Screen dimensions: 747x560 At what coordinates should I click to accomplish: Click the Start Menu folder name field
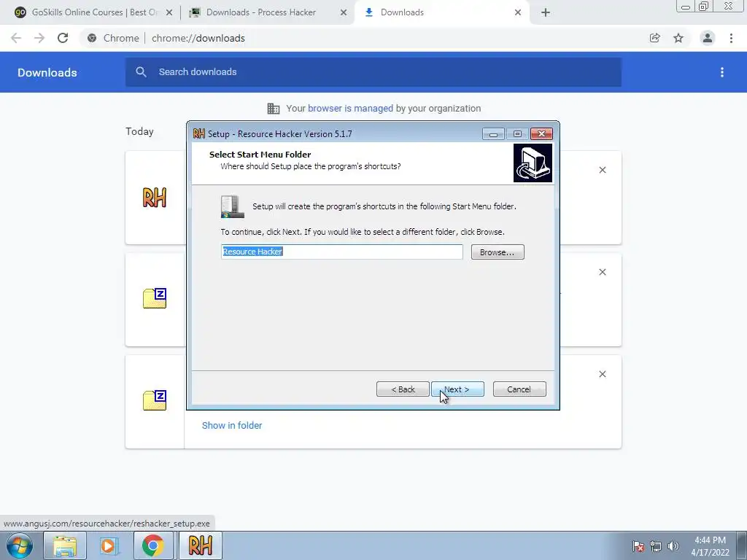click(341, 252)
